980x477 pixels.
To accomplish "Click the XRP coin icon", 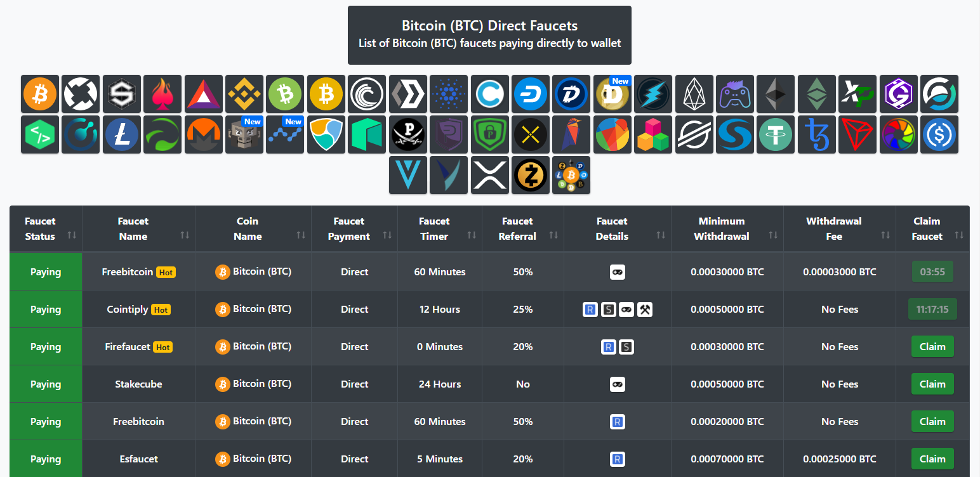I will 489,175.
